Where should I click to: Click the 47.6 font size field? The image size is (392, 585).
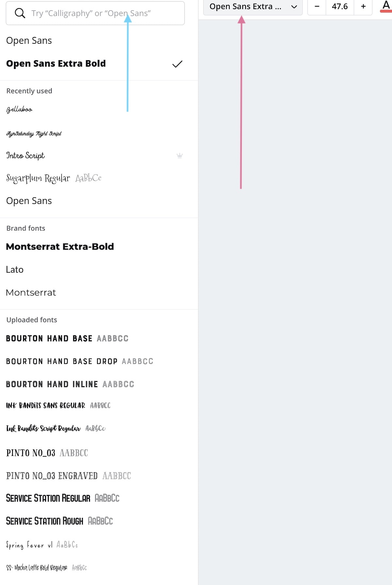click(x=340, y=7)
